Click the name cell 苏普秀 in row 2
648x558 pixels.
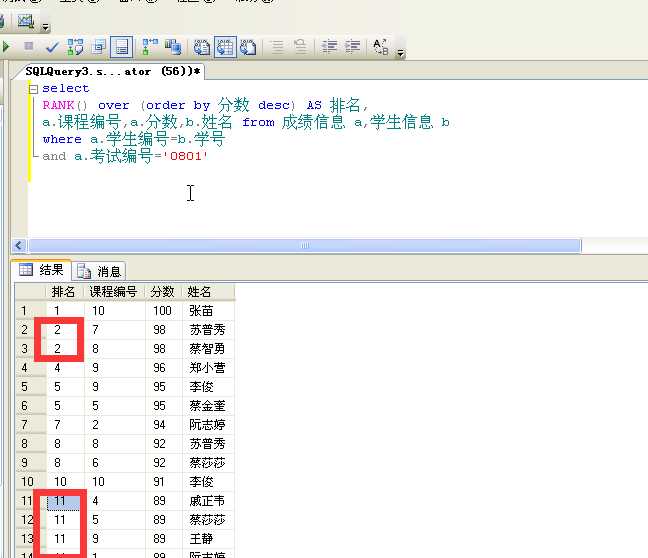click(x=208, y=329)
